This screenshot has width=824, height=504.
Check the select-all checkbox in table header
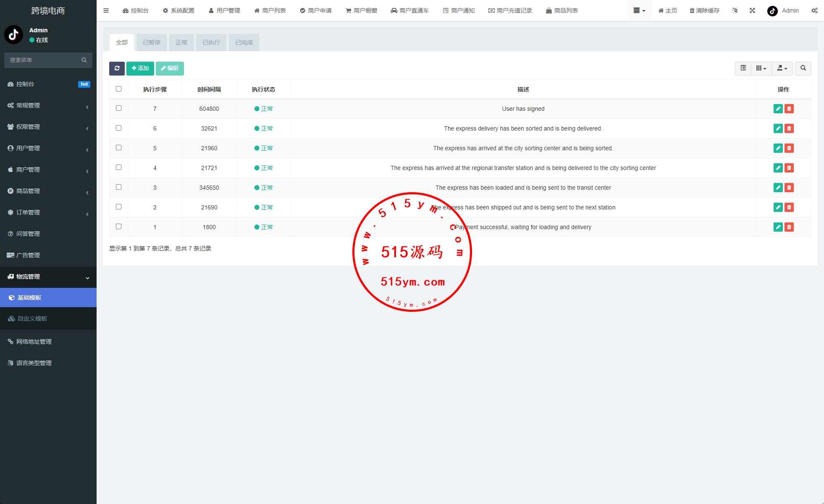pos(118,89)
